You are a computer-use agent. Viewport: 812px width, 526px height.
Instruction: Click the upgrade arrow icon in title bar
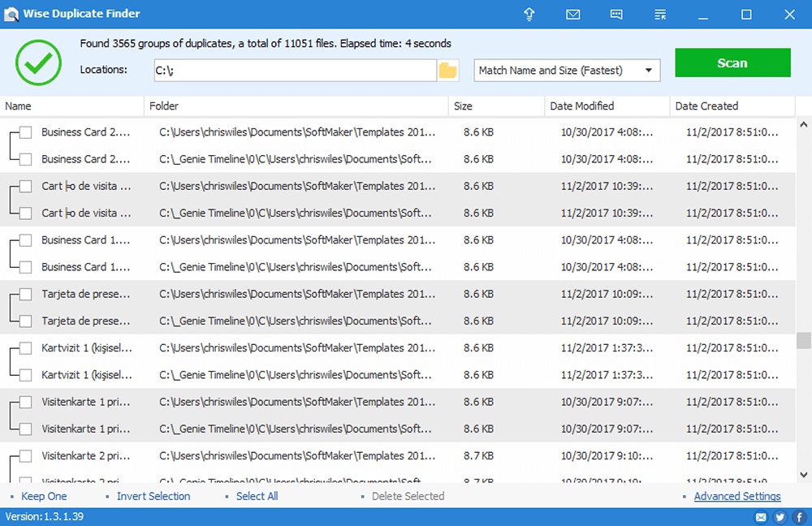tap(529, 14)
